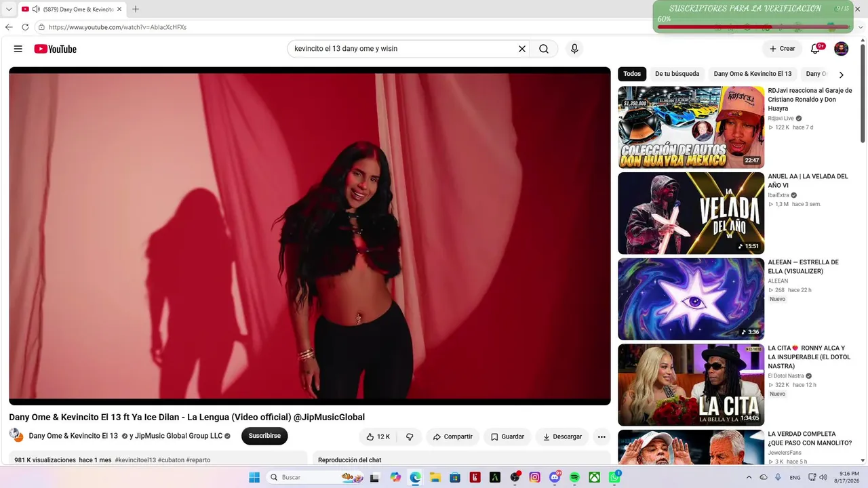The height and width of the screenshot is (488, 868).
Task: Close the Dany Ome & Kevincito browser tab
Action: [x=120, y=9]
